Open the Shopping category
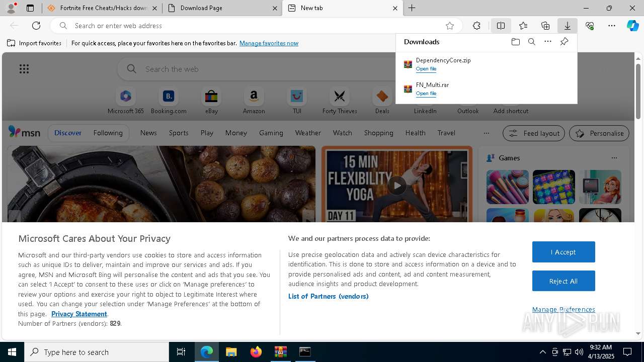The image size is (644, 362). click(378, 133)
